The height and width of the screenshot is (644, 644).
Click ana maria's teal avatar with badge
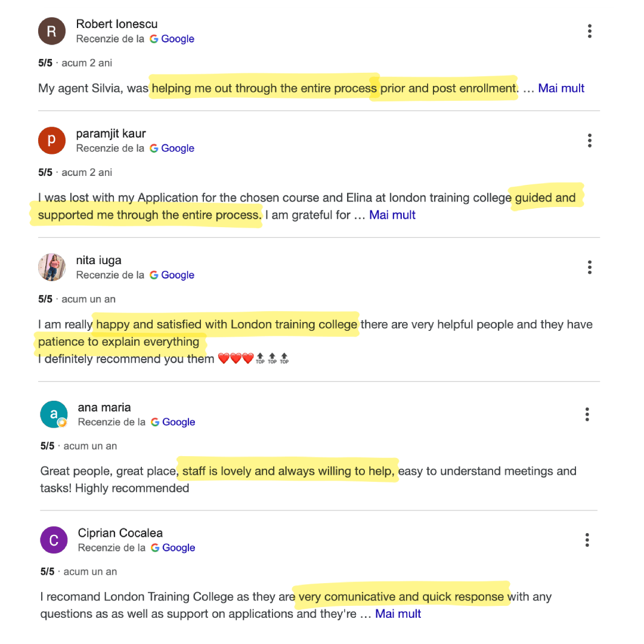pos(54,414)
